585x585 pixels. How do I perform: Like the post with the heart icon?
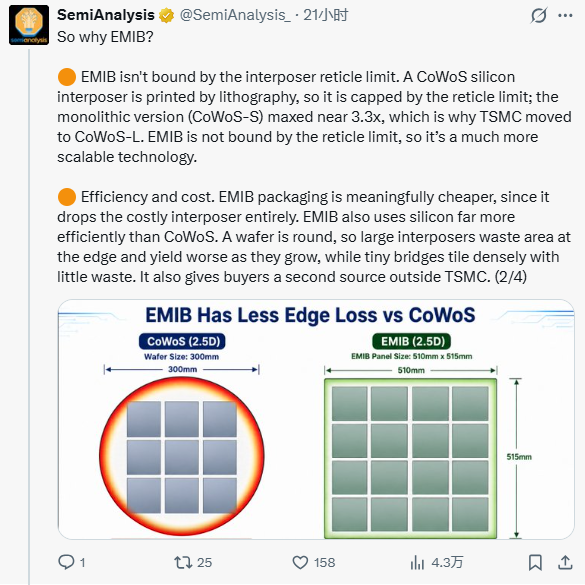(300, 562)
